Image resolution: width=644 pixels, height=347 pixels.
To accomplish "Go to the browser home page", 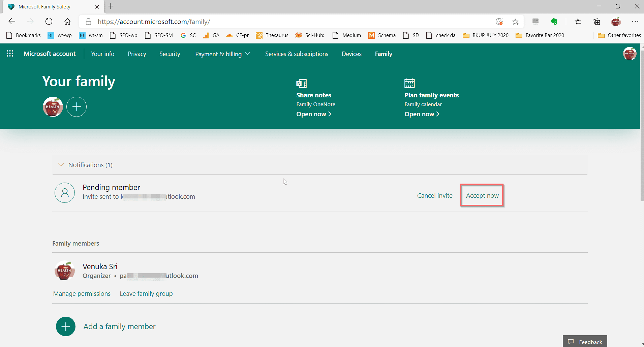I will coord(67,22).
